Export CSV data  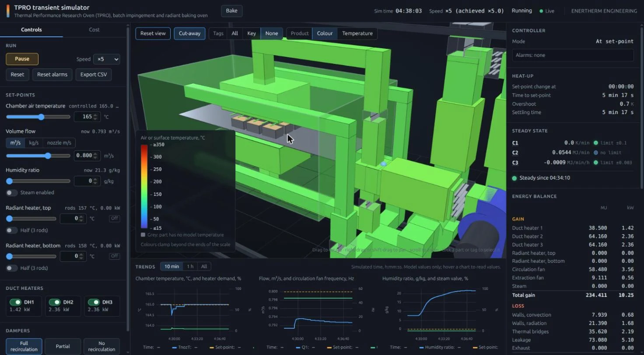pos(94,74)
